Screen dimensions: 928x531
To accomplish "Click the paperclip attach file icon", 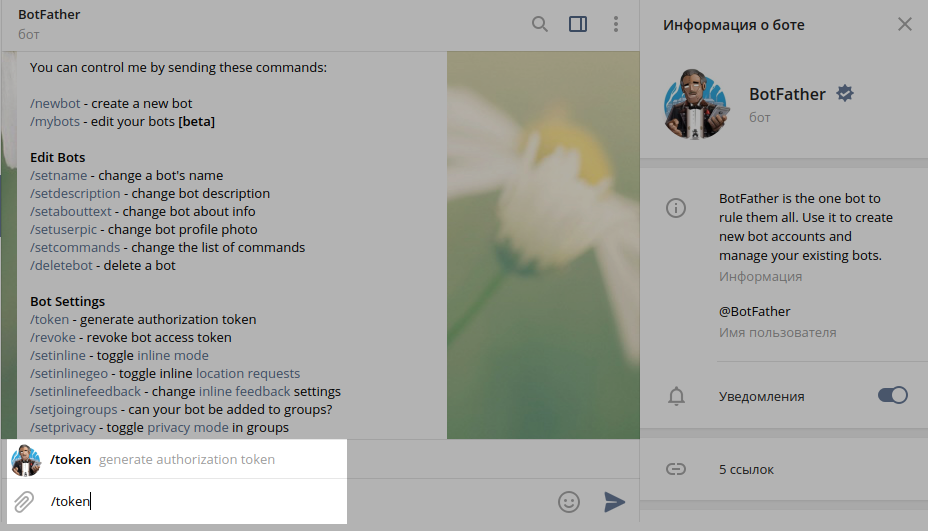I will point(24,501).
